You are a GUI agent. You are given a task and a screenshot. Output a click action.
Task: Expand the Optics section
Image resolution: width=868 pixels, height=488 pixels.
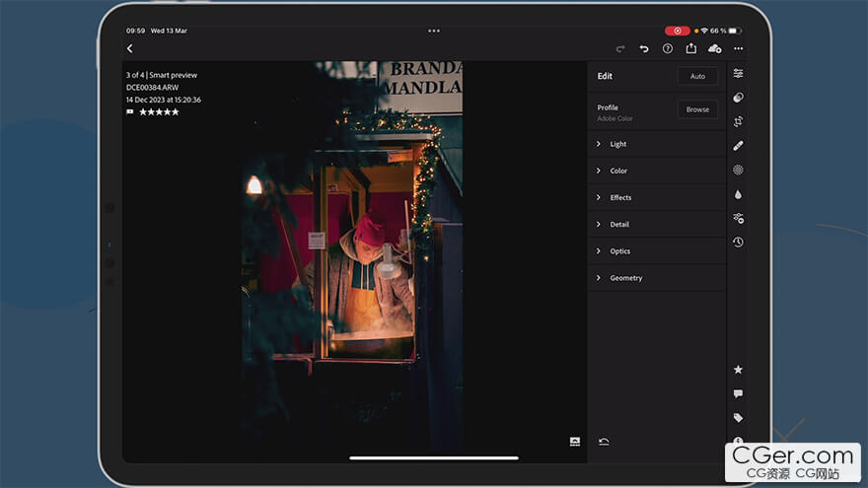(x=657, y=251)
